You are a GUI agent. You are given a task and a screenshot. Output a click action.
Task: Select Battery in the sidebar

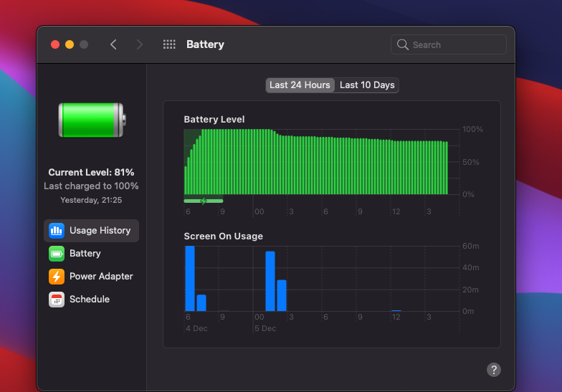point(92,254)
